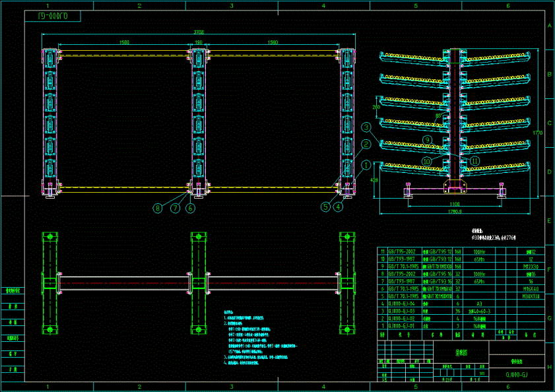This screenshot has height=392, width=555.
Task: Click GB/T95-2002 in parts list row 11
Action: pos(402,252)
